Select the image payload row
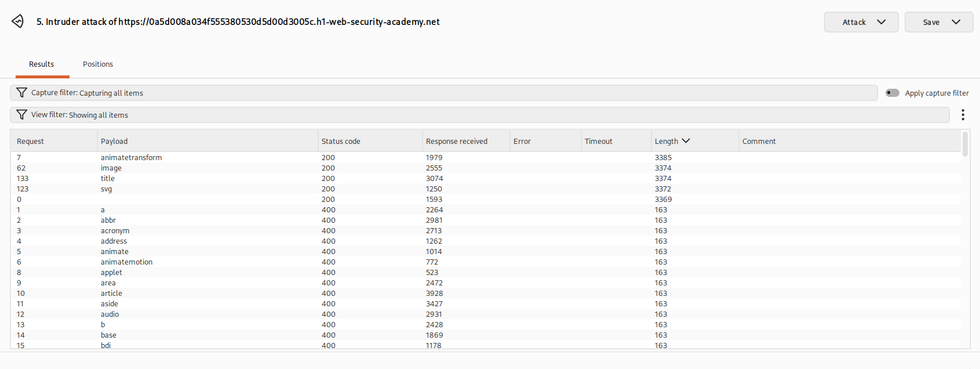This screenshot has width=980, height=369. tap(486, 168)
